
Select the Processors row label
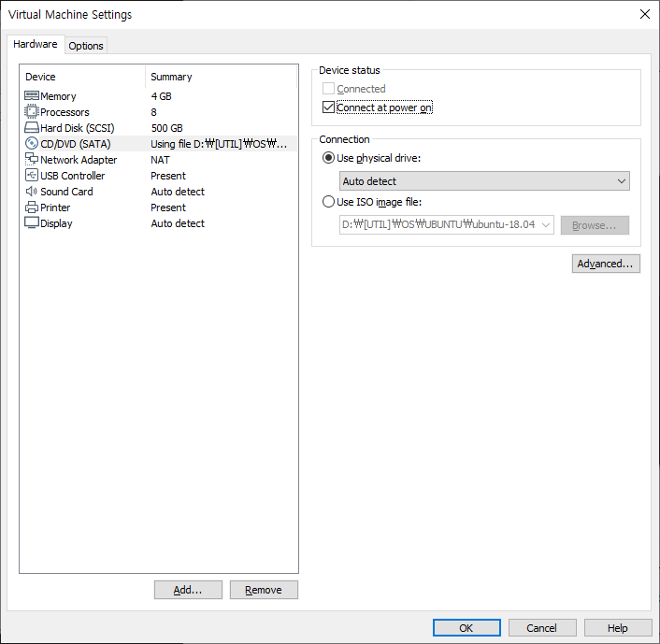(x=65, y=112)
